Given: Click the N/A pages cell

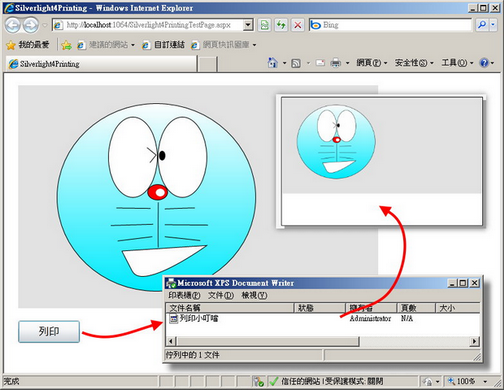Looking at the screenshot, I should pyautogui.click(x=407, y=318).
